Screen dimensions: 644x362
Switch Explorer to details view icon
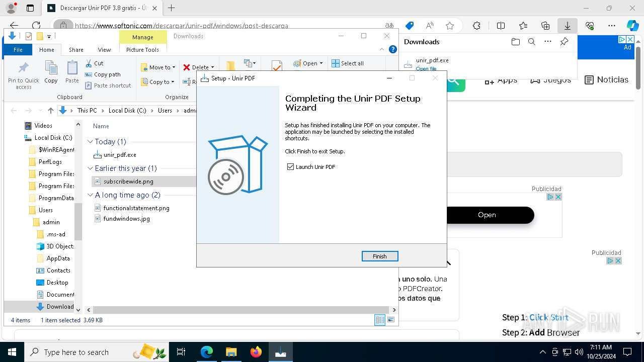click(x=380, y=320)
